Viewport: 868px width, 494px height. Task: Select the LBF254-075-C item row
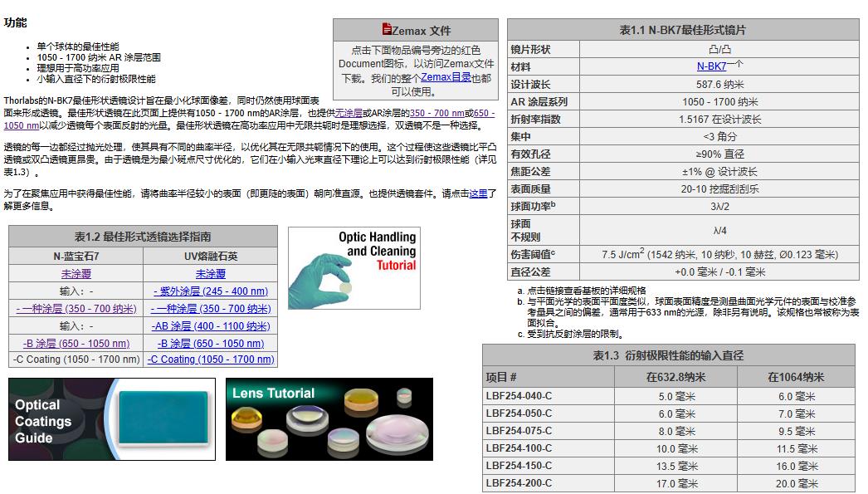click(x=669, y=431)
